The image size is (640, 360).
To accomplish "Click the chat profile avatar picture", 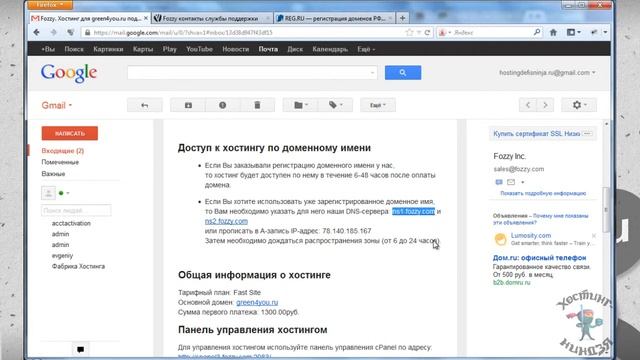I will pos(48,193).
